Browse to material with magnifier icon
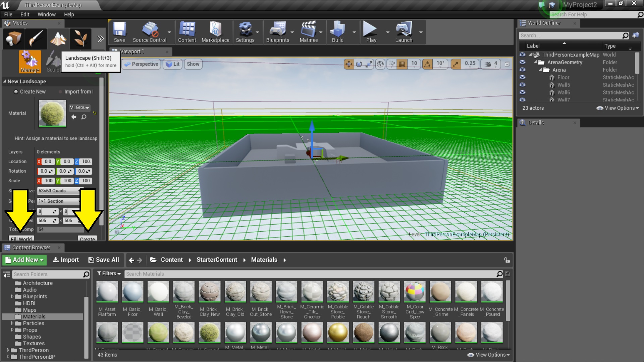 click(x=84, y=117)
